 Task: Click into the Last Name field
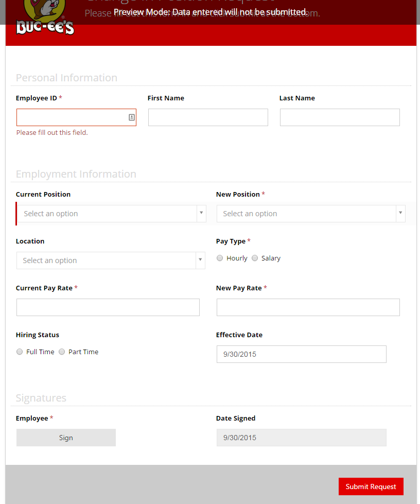[340, 117]
